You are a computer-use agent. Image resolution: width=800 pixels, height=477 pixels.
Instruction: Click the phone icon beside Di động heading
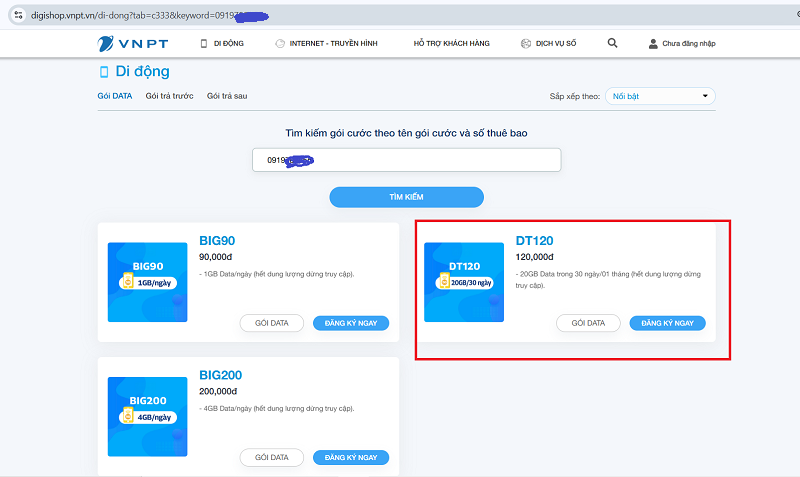[x=104, y=72]
